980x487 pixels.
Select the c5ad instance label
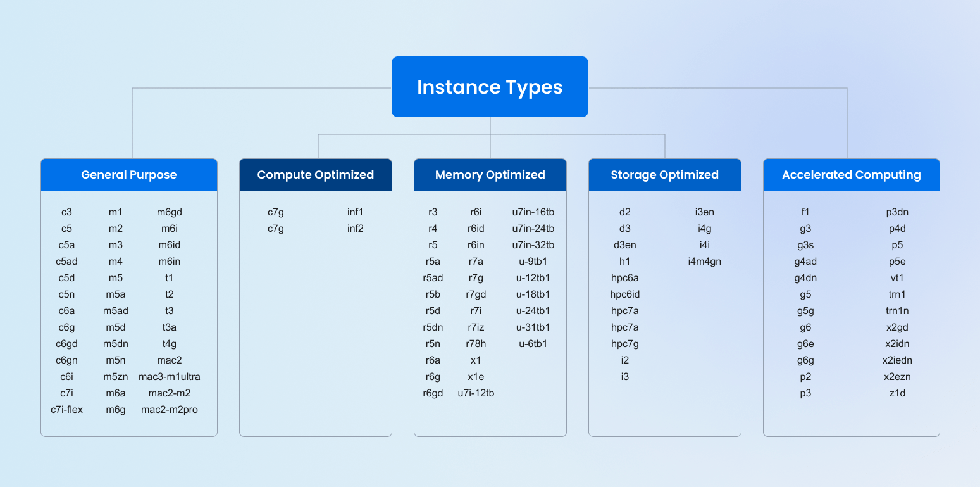(x=67, y=262)
